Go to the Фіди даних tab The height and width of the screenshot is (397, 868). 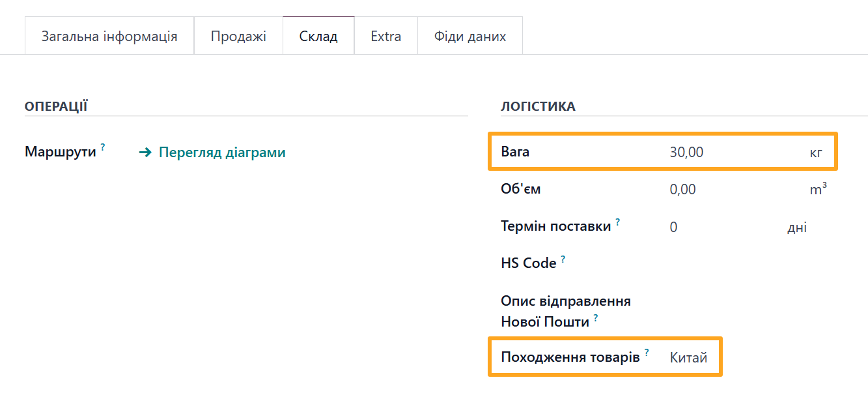coord(470,36)
